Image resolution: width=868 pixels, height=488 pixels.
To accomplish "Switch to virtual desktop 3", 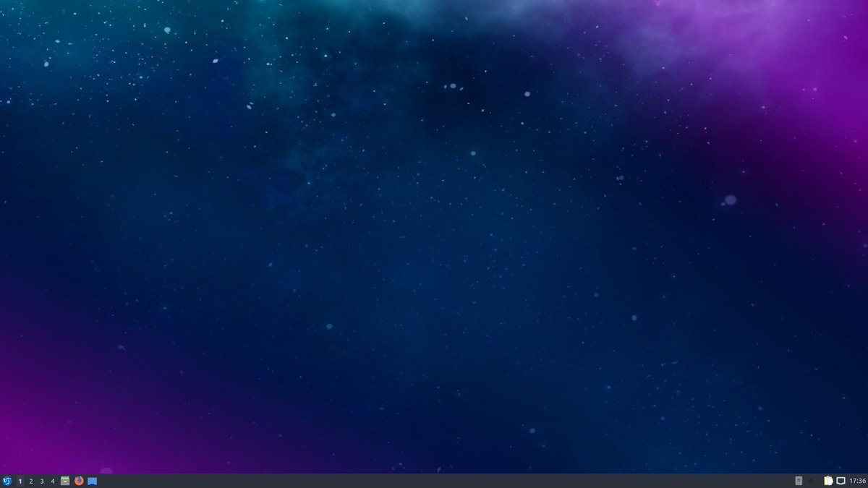I will pyautogui.click(x=42, y=481).
